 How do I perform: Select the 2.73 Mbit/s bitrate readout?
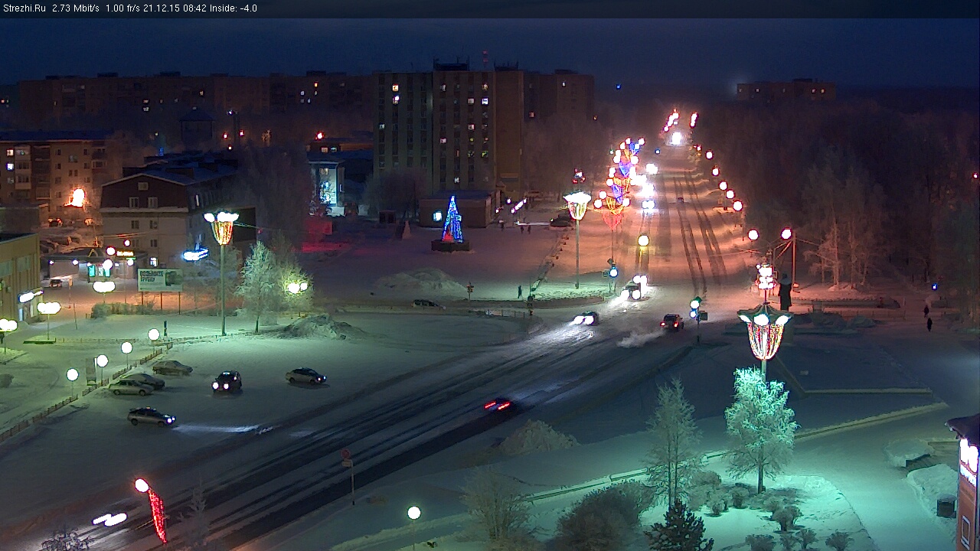[x=76, y=8]
